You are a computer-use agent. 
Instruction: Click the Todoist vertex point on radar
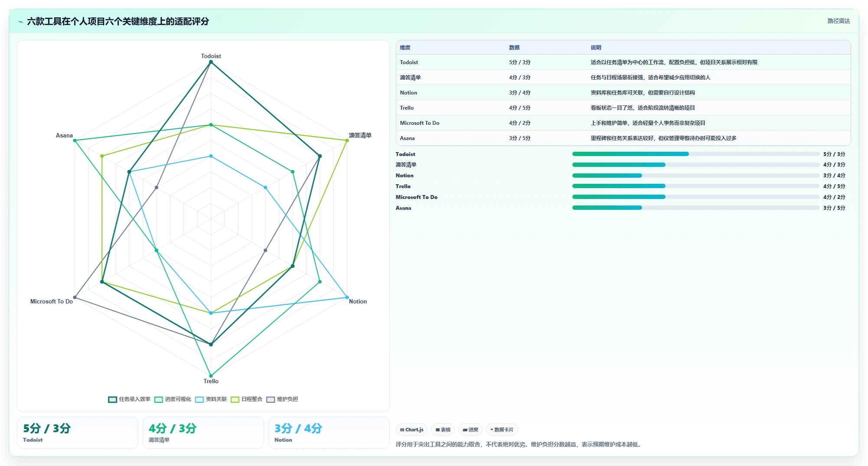[x=211, y=62]
